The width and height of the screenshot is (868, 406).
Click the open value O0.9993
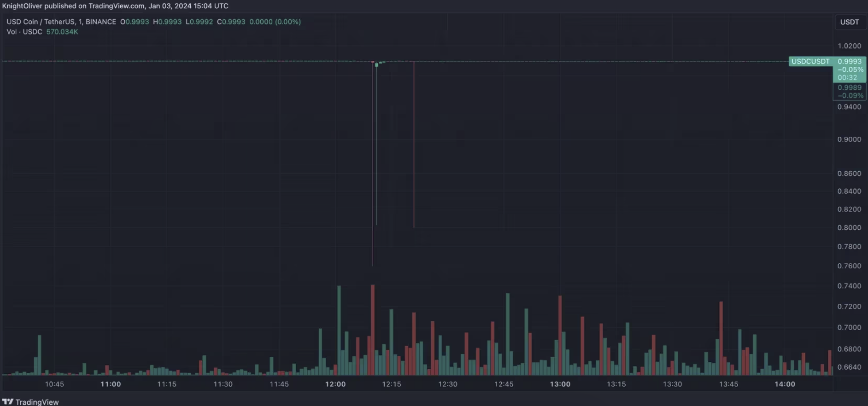point(135,22)
